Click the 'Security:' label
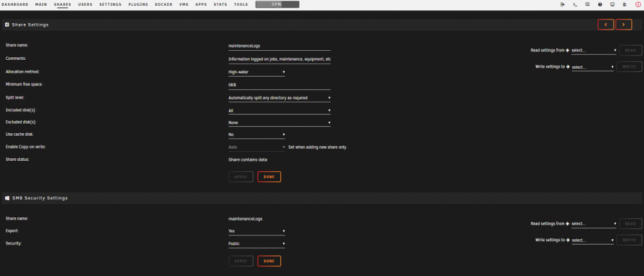 click(14, 243)
